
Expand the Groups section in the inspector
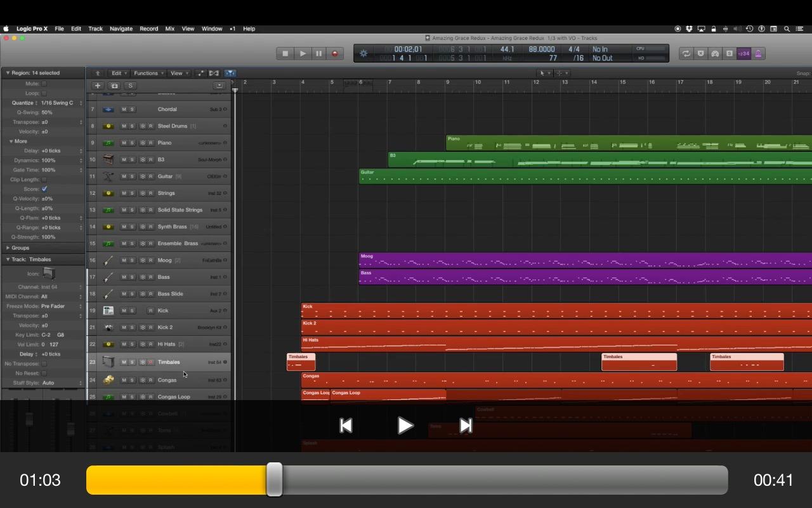point(8,248)
